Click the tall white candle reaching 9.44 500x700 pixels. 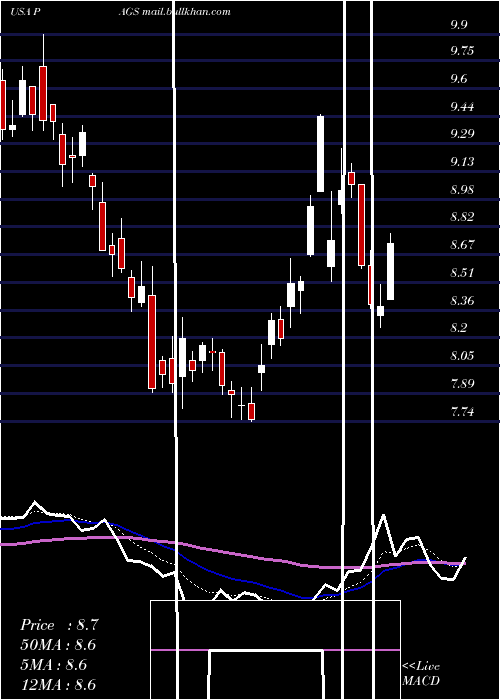tap(320, 154)
